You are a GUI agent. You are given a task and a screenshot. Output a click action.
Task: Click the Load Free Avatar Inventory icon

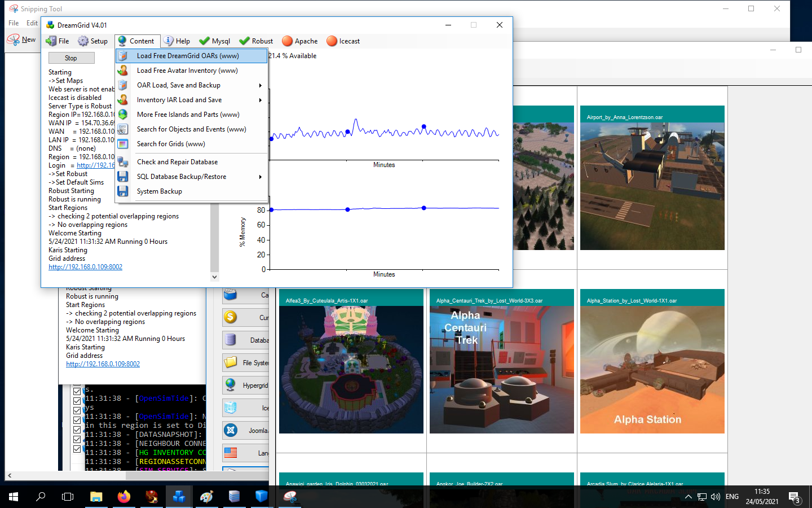click(122, 71)
